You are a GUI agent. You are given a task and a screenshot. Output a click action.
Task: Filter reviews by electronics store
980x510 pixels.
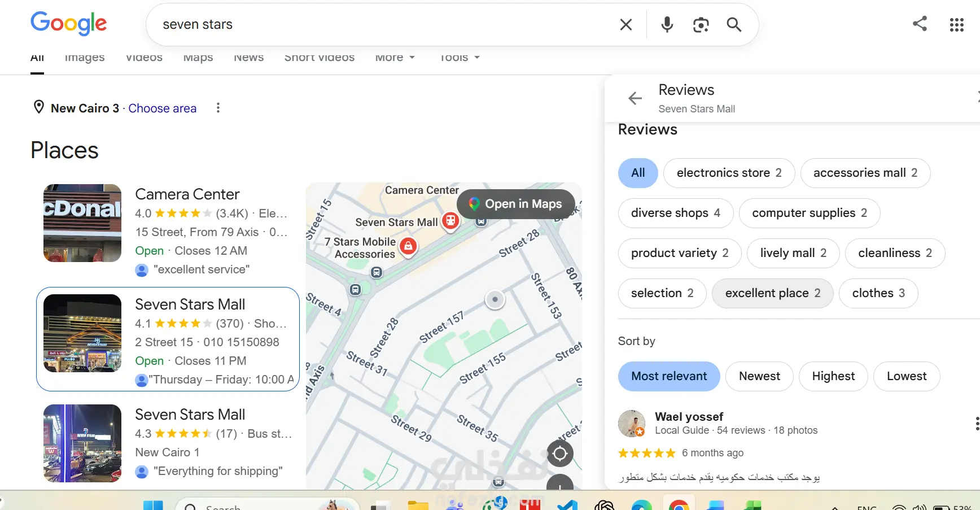coord(729,173)
